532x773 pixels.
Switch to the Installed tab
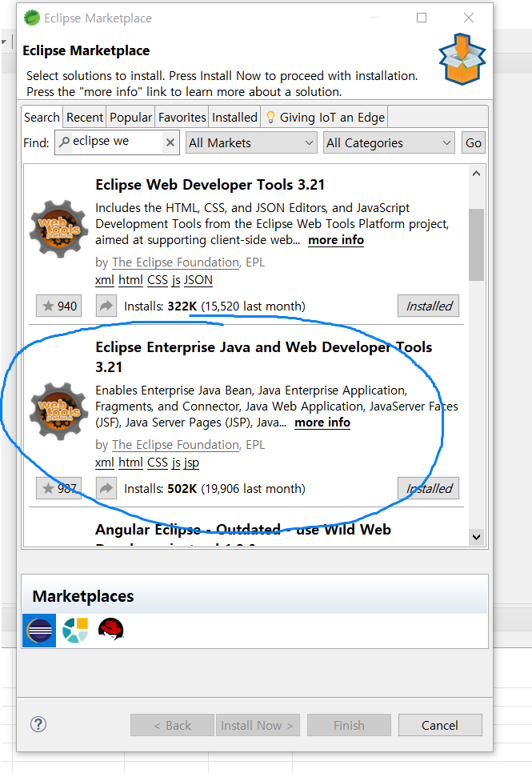[x=234, y=117]
